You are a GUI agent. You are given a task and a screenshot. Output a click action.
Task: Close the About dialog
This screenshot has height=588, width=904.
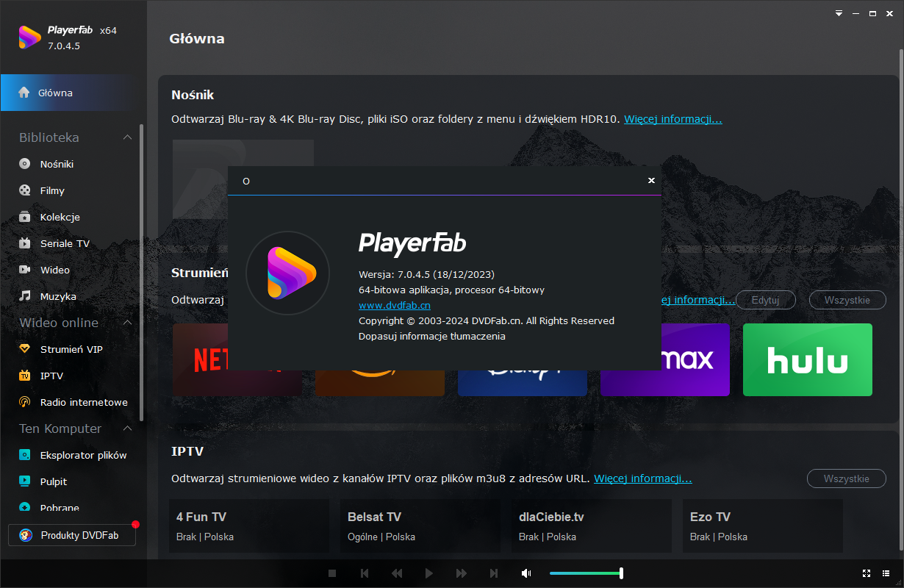coord(651,181)
